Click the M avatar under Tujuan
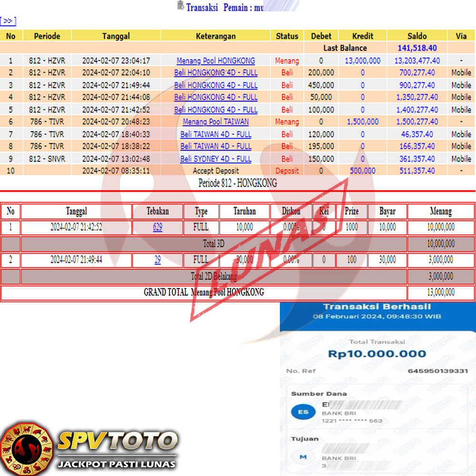This screenshot has width=476, height=476. pyautogui.click(x=303, y=457)
